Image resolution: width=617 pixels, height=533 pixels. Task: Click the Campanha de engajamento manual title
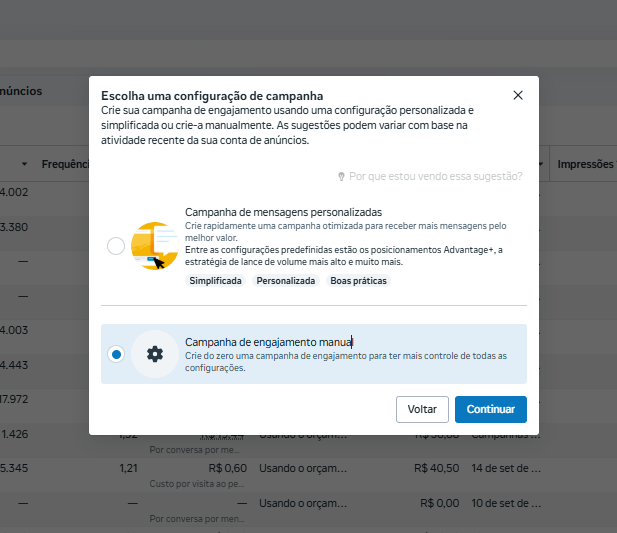point(269,342)
